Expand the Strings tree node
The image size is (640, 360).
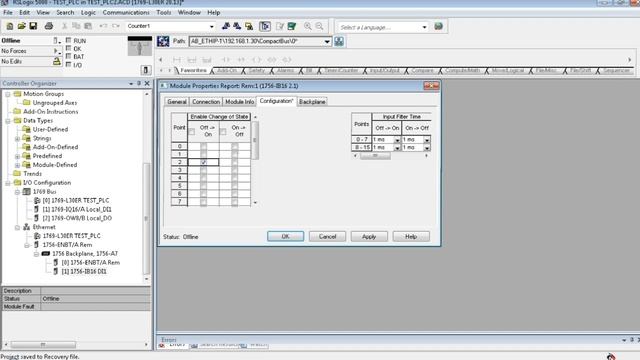point(17,139)
